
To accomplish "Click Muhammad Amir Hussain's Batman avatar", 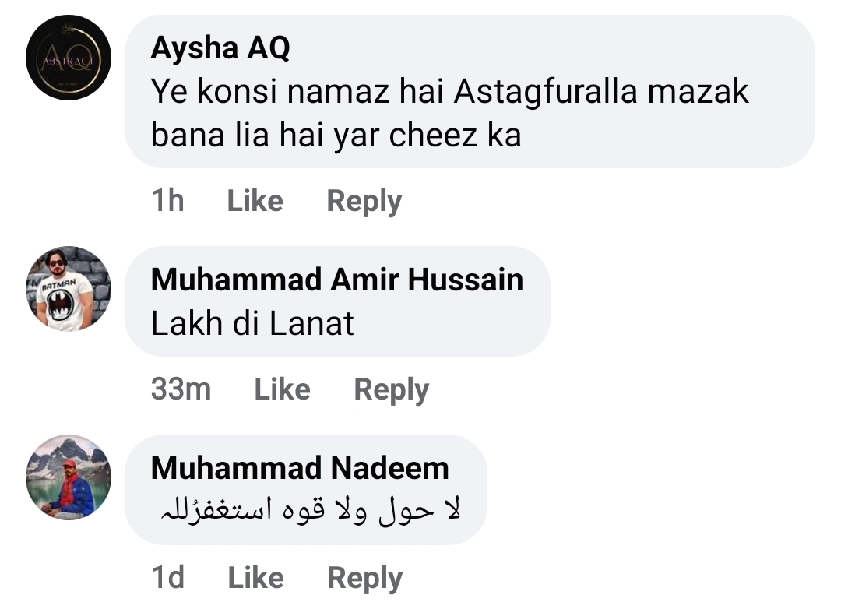I will pyautogui.click(x=68, y=288).
